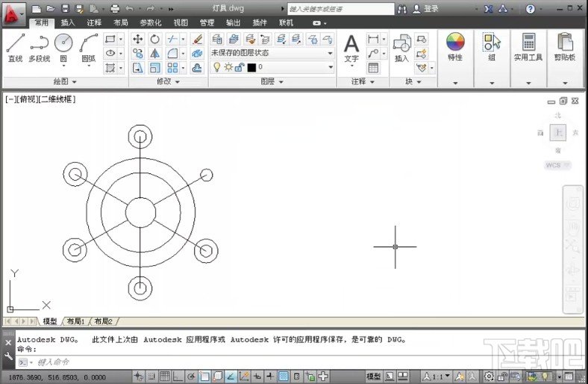Click the Offset tool icon
Screen dimensions: 588x384
197,68
